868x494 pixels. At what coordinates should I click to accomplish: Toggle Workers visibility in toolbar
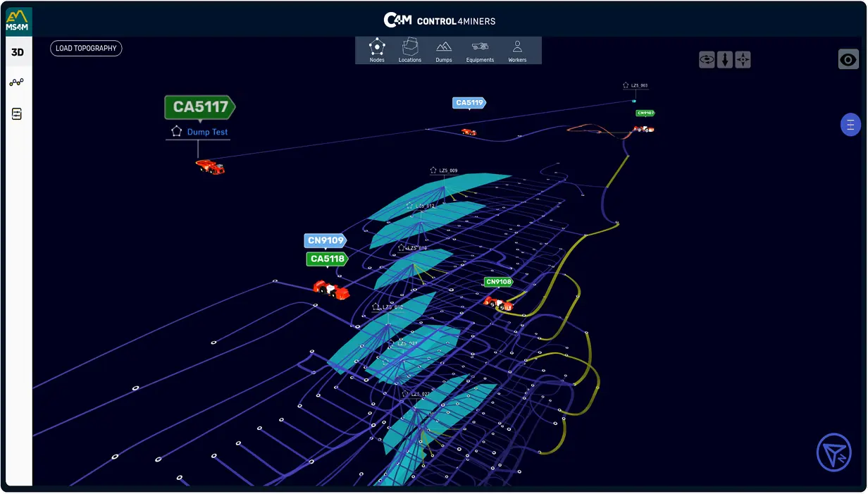(517, 51)
